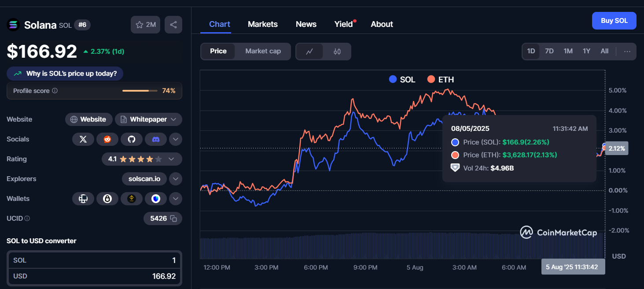This screenshot has width=644, height=289.
Task: Toggle SOL series in chart legend
Action: coord(402,80)
